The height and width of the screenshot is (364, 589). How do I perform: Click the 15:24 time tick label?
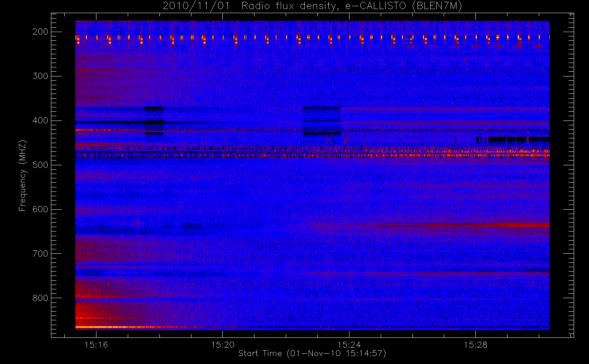point(349,345)
